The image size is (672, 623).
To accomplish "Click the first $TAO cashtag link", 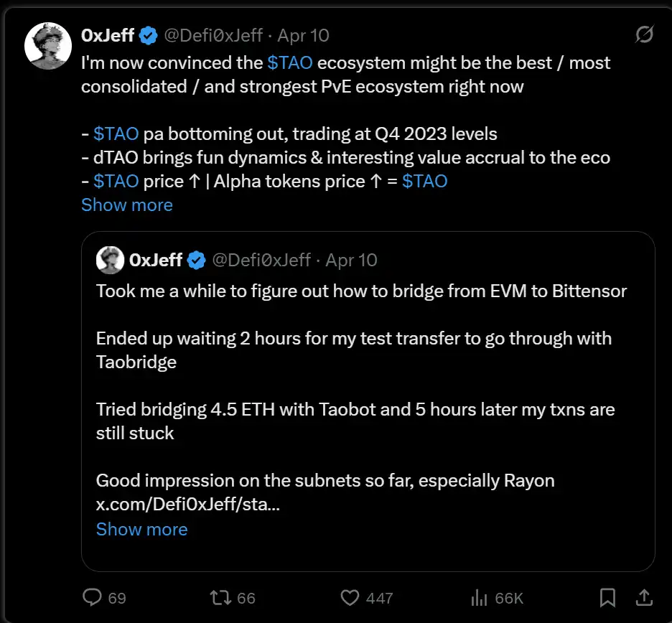I will 290,63.
